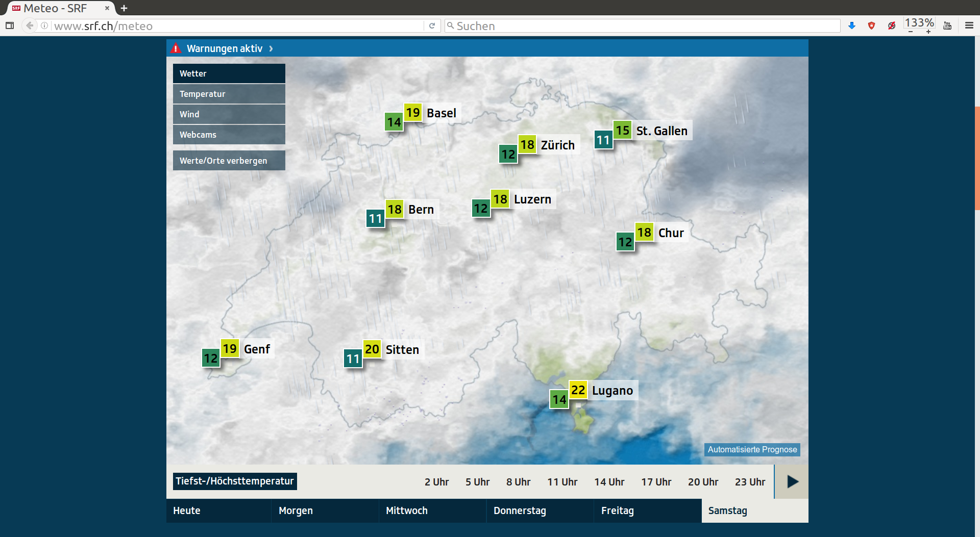Switch to the Morgen tab

(x=325, y=510)
